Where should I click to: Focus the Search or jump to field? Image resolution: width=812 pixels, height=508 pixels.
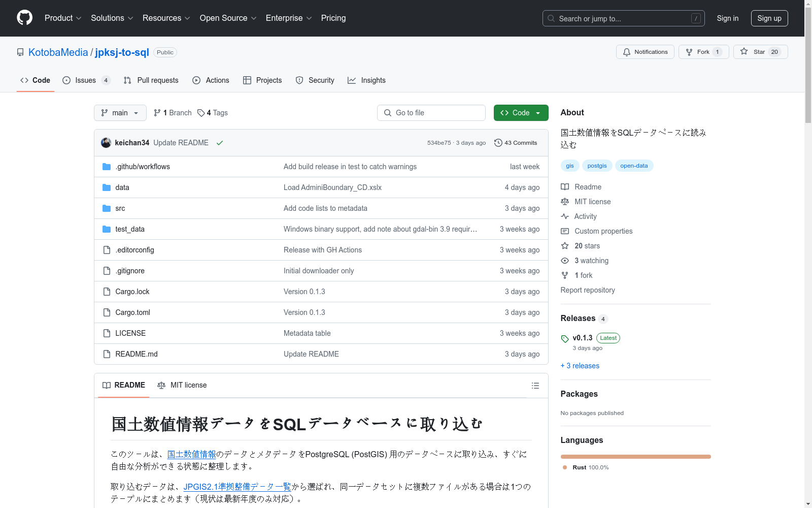[x=624, y=18]
